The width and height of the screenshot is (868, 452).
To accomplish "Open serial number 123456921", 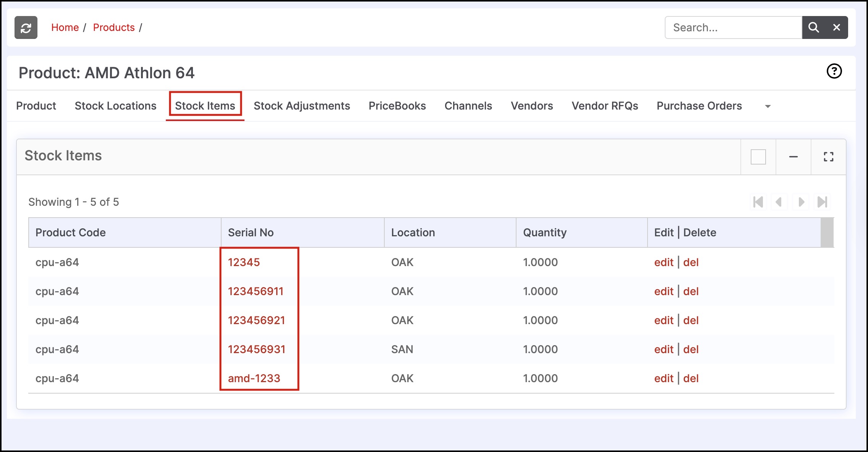I will (256, 320).
